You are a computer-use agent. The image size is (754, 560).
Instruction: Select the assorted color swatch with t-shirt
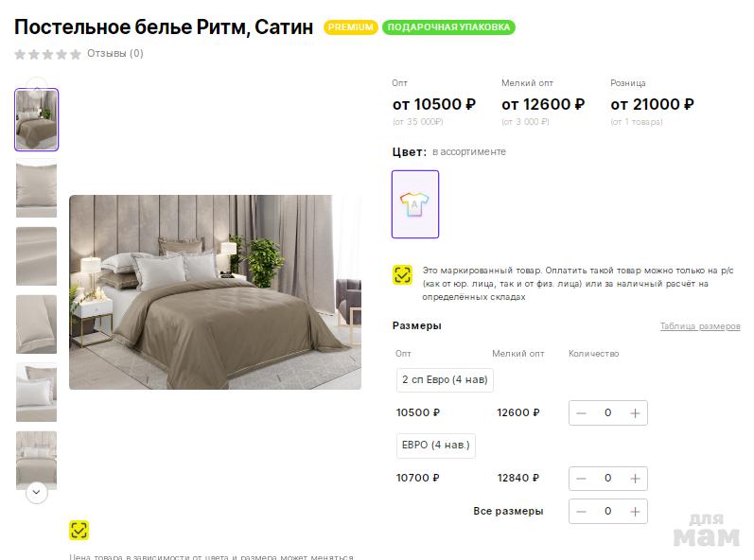(415, 204)
